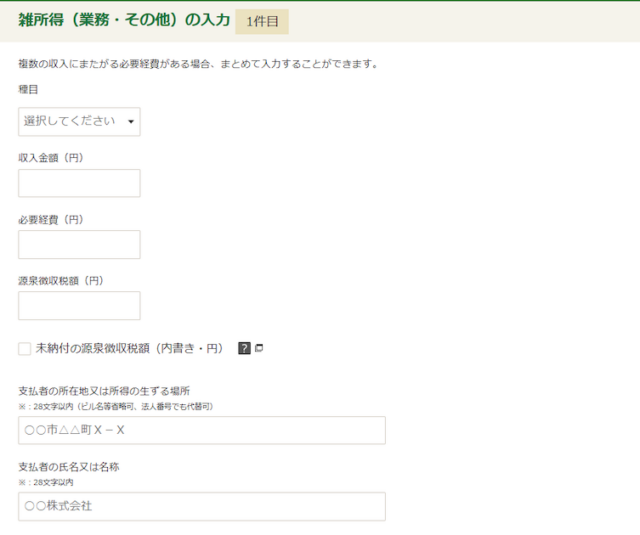This screenshot has width=640, height=535.
Task: Click the new-window icon beside help
Action: point(259,348)
